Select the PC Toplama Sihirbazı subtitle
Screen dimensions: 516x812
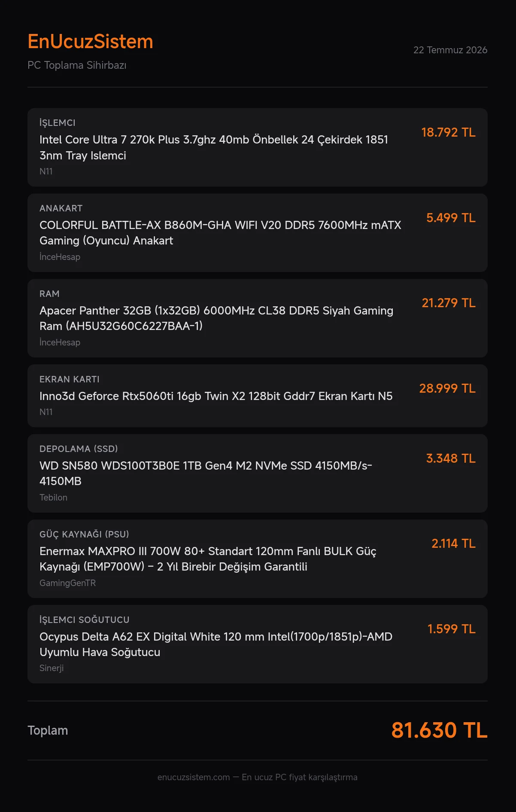click(77, 65)
